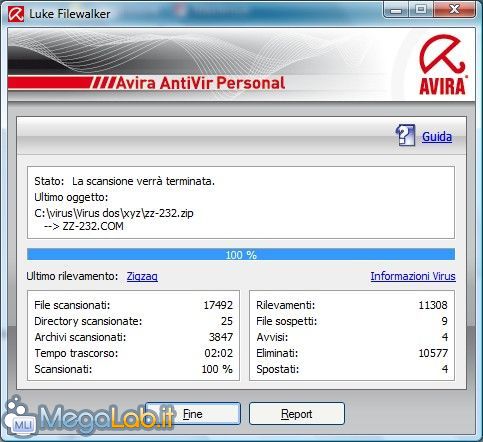
Task: Click the Eliminati count 10577
Action: [x=433, y=353]
